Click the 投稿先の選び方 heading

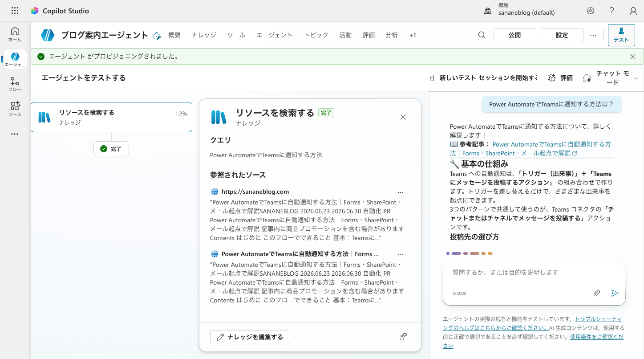474,237
